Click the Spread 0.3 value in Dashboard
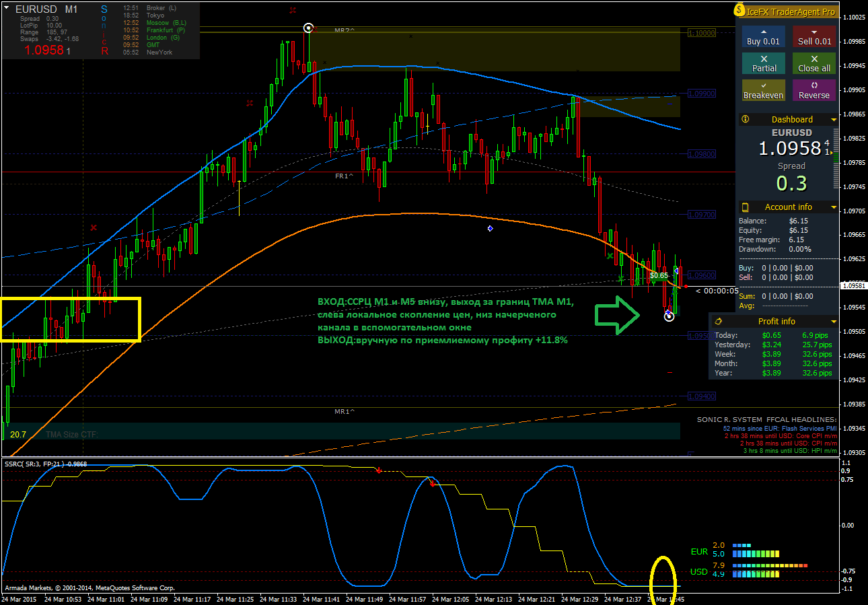 point(792,183)
